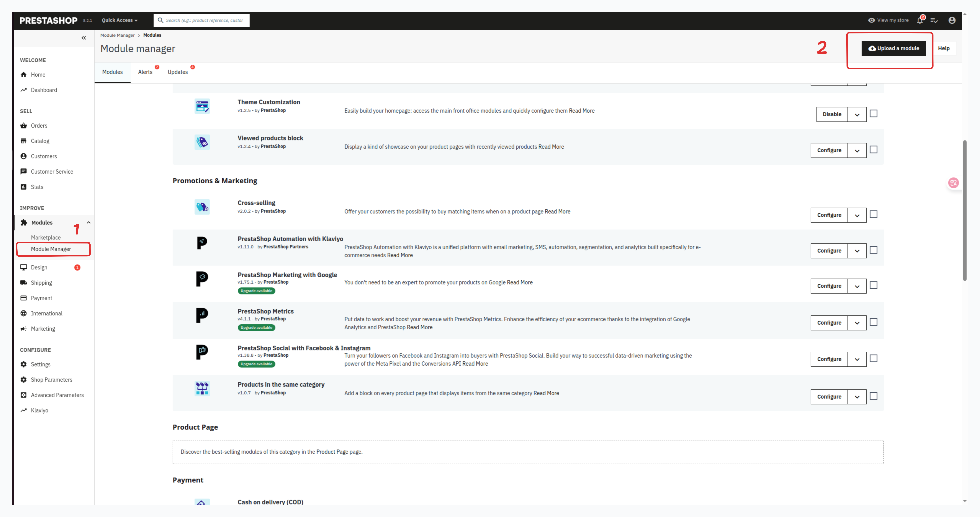The width and height of the screenshot is (980, 517).
Task: Expand Klaviyo Automation action dropdown arrow
Action: pos(857,251)
